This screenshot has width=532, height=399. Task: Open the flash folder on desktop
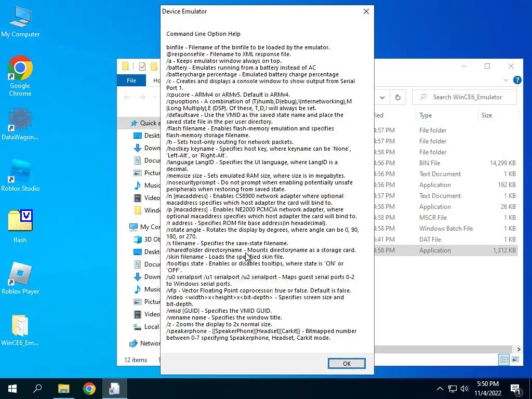20,227
